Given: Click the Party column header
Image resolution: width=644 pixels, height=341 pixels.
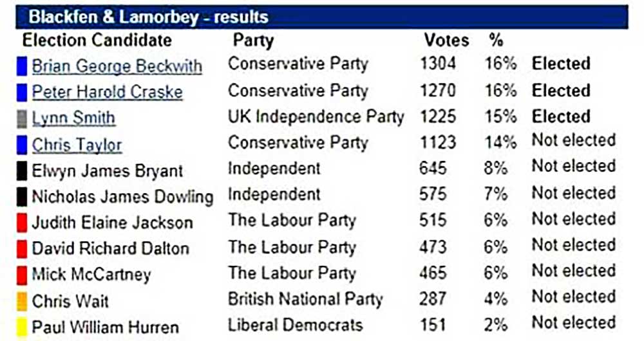Looking at the screenshot, I should click(253, 40).
